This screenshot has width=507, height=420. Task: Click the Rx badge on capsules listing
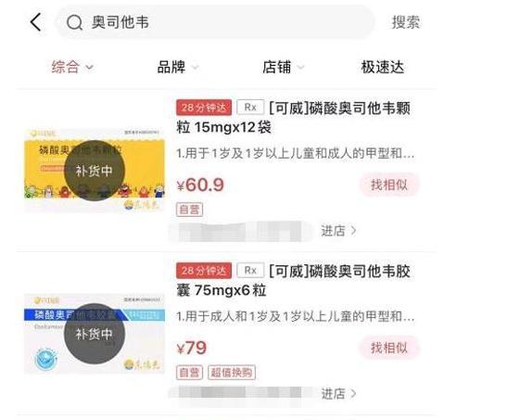pos(250,271)
